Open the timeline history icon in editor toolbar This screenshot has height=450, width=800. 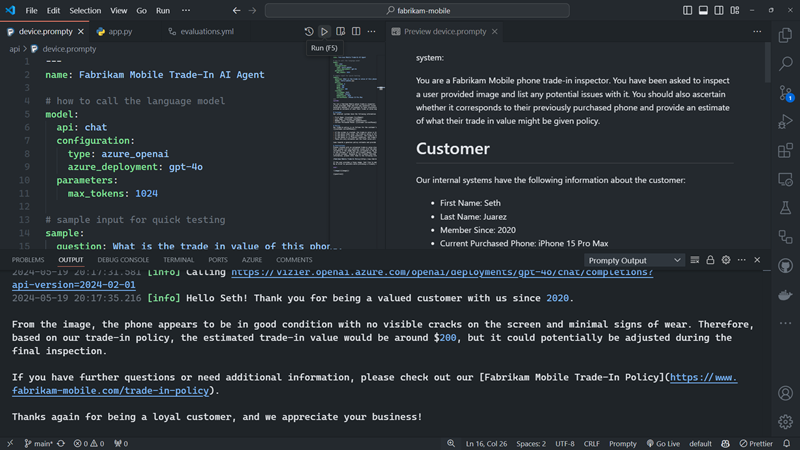309,32
